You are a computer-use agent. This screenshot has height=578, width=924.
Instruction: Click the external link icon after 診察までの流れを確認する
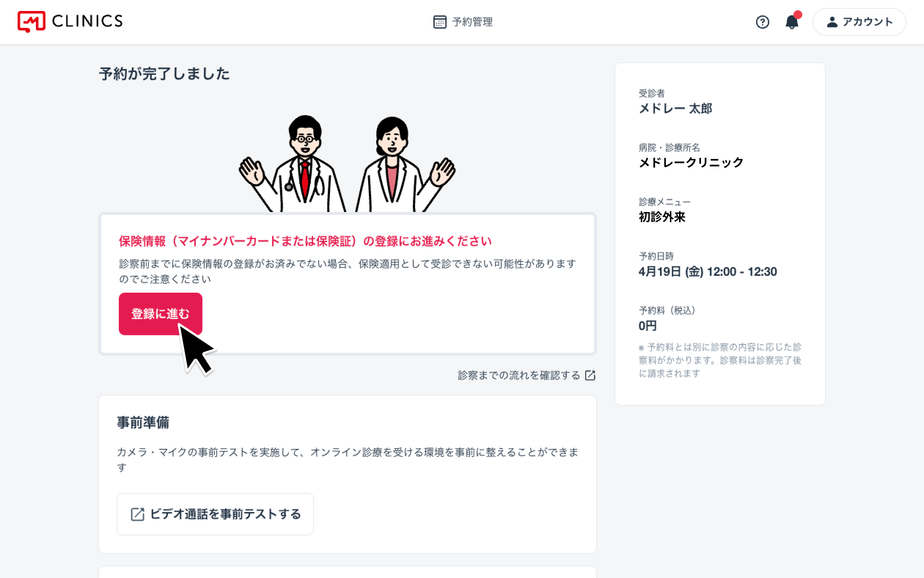[590, 376]
